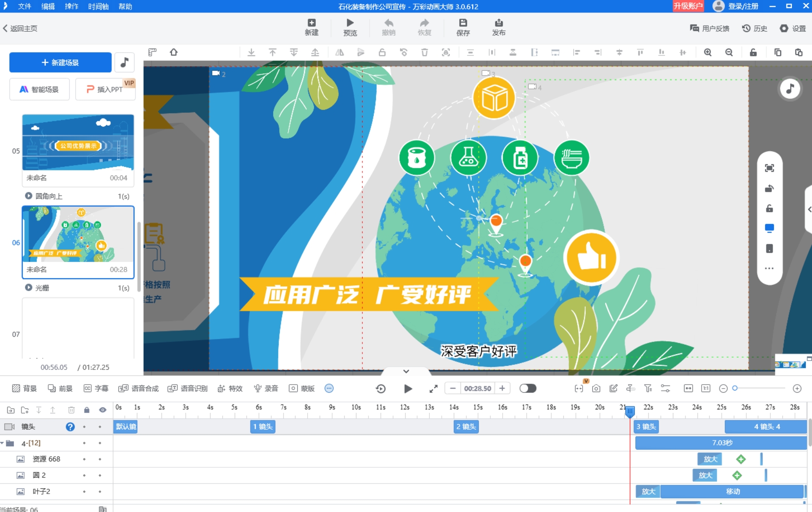
Task: Open the 背景 background tool
Action: (x=24, y=388)
